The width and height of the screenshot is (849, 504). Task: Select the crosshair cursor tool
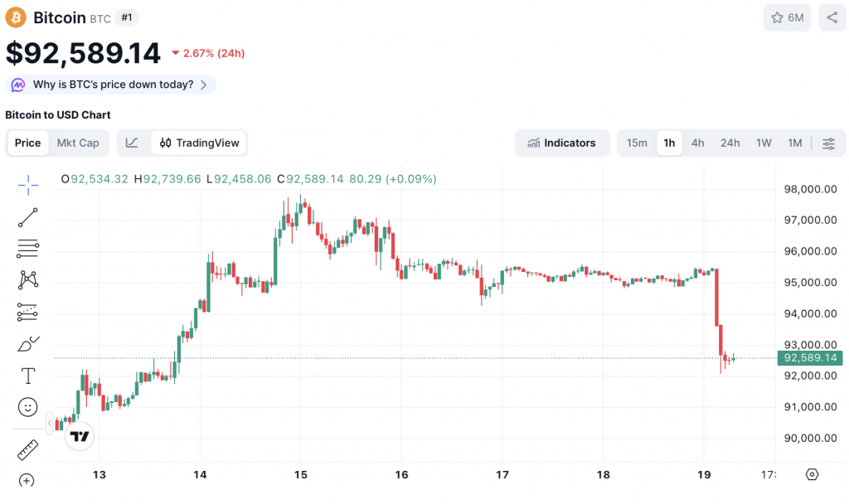pyautogui.click(x=28, y=186)
